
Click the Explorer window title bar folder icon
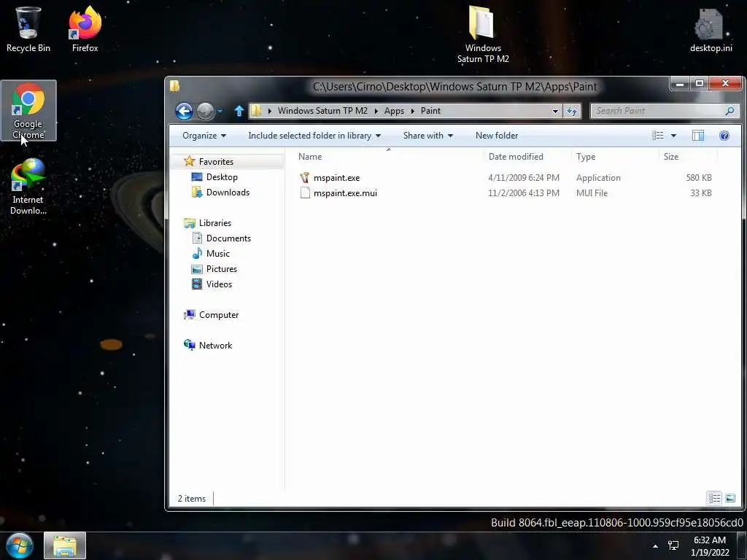(175, 86)
